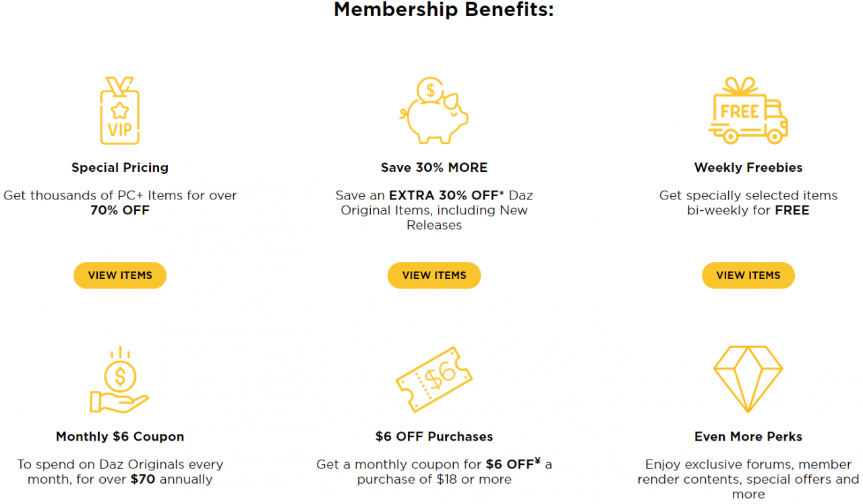
Task: Click the FREE delivery truck icon
Action: click(x=748, y=111)
